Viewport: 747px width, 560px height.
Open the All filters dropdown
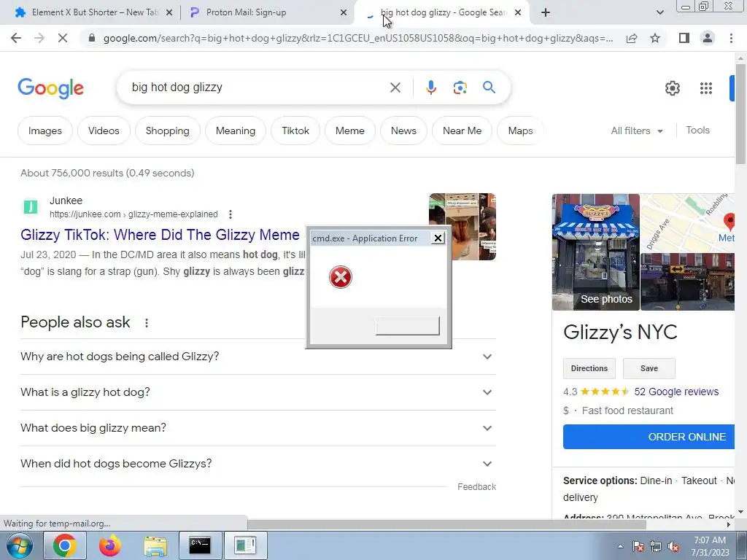[637, 131]
